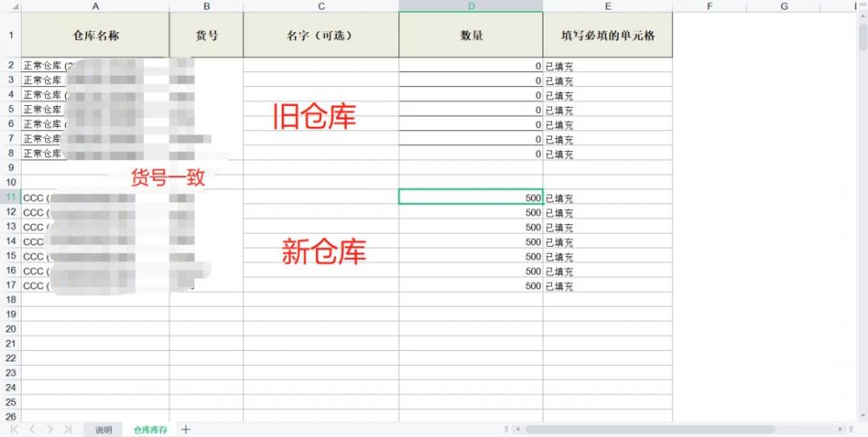Click the 名字（可选） header cell

(x=321, y=35)
